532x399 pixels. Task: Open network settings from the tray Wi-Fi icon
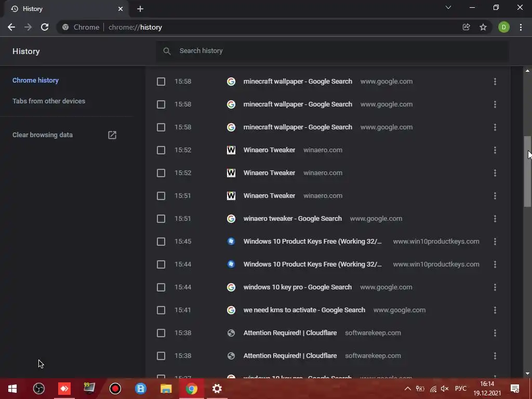pos(433,389)
